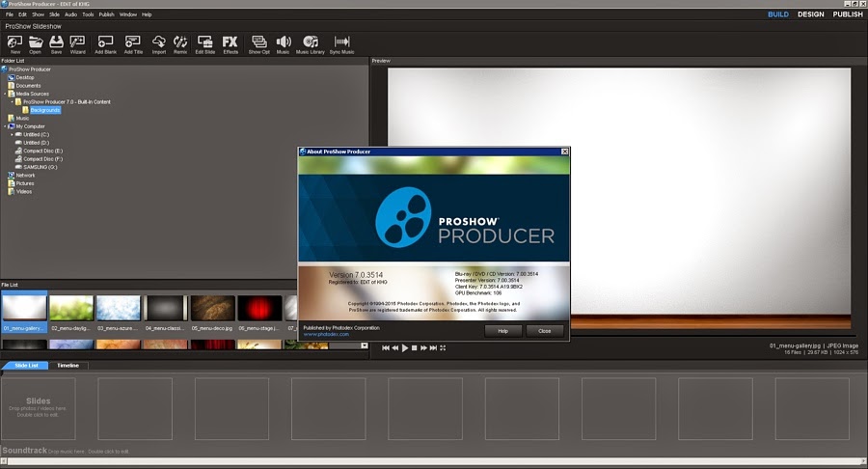Open the Show menu
This screenshot has height=469, width=868.
coord(39,14)
